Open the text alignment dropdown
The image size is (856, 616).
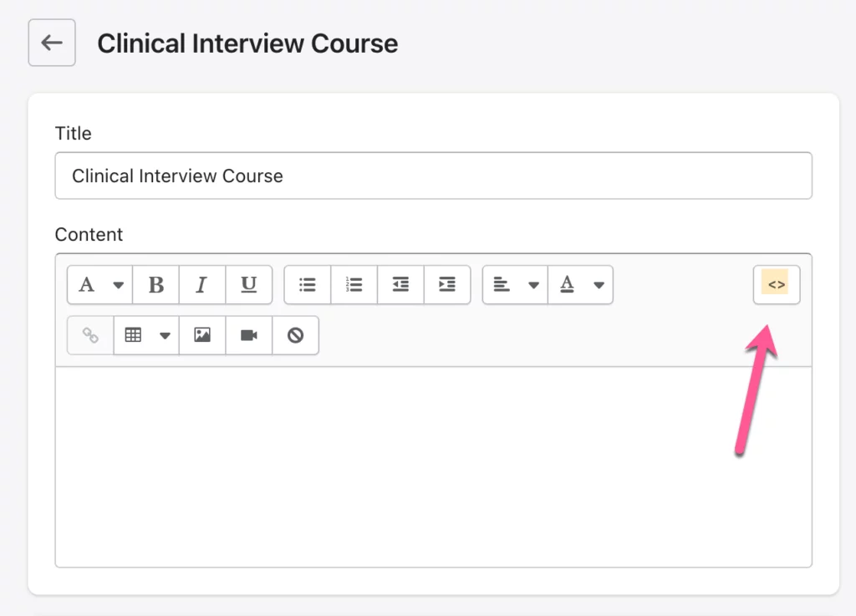point(515,284)
